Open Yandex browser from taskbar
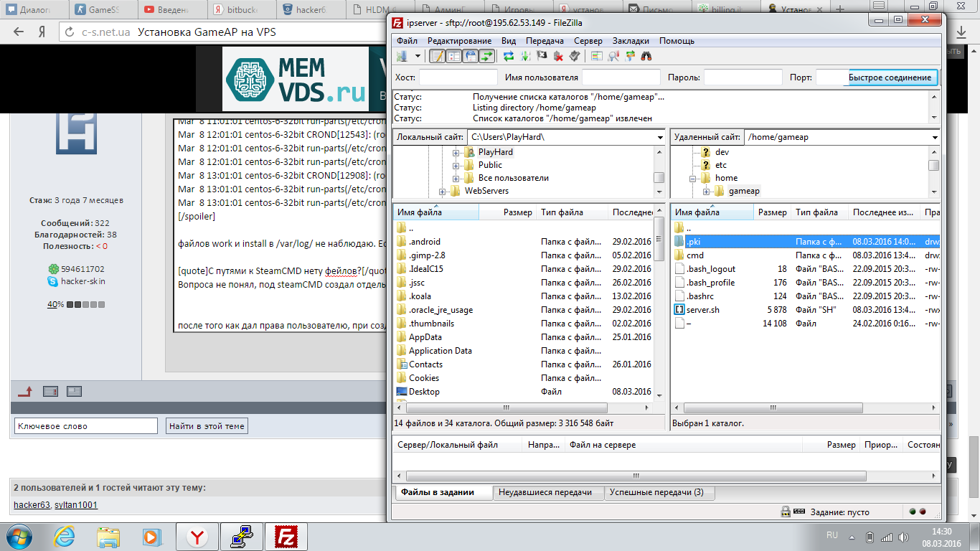This screenshot has height=551, width=980. pyautogui.click(x=197, y=537)
